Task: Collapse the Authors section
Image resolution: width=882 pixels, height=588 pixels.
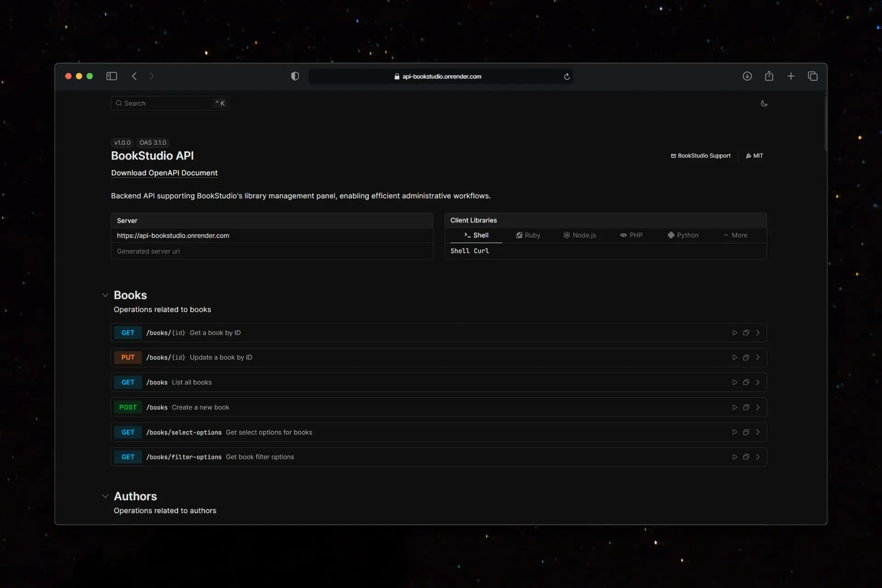Action: pos(105,496)
